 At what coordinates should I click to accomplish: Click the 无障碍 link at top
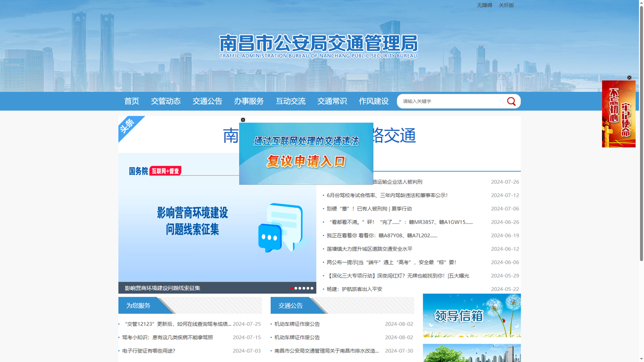(484, 5)
